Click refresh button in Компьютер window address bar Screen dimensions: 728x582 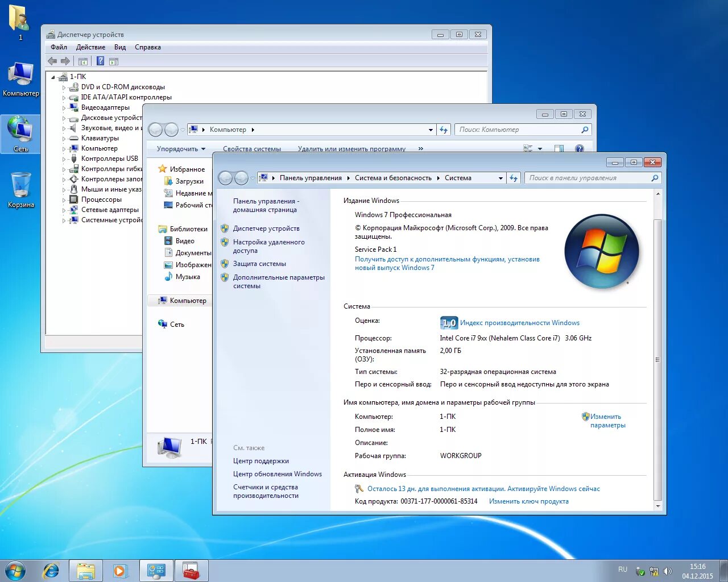tap(444, 130)
